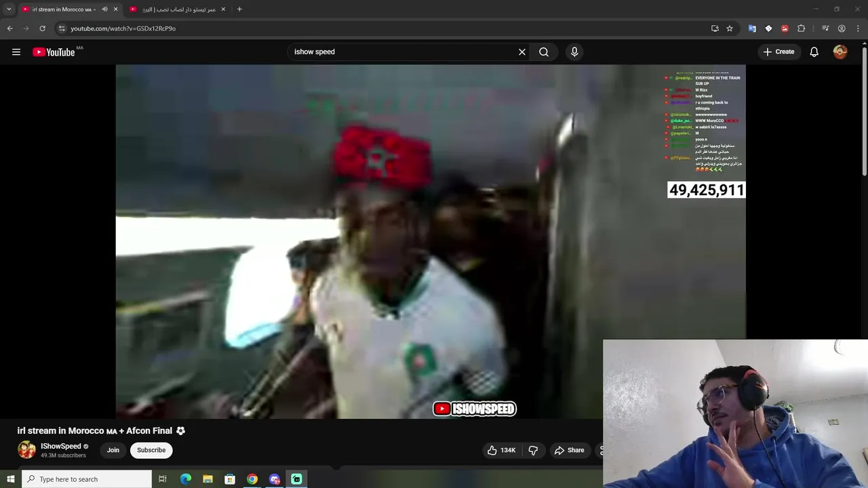Switch to the second Arabic-titled YouTube tab

click(178, 9)
